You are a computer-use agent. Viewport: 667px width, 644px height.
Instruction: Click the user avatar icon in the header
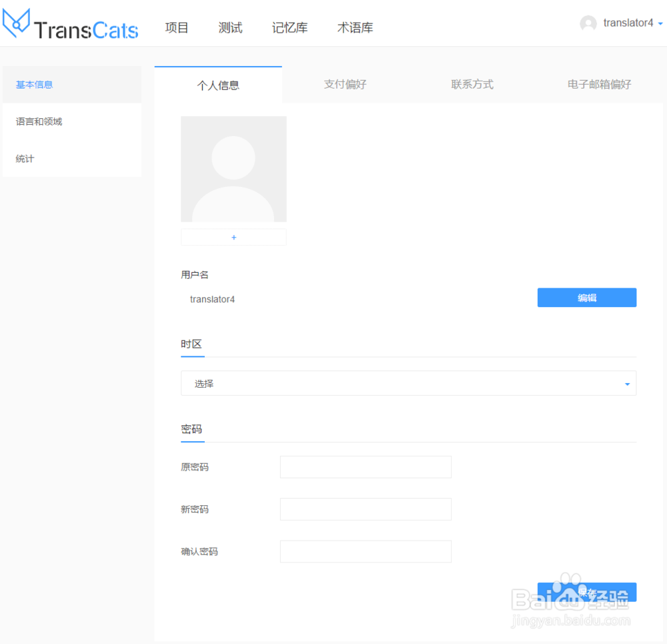click(x=587, y=23)
